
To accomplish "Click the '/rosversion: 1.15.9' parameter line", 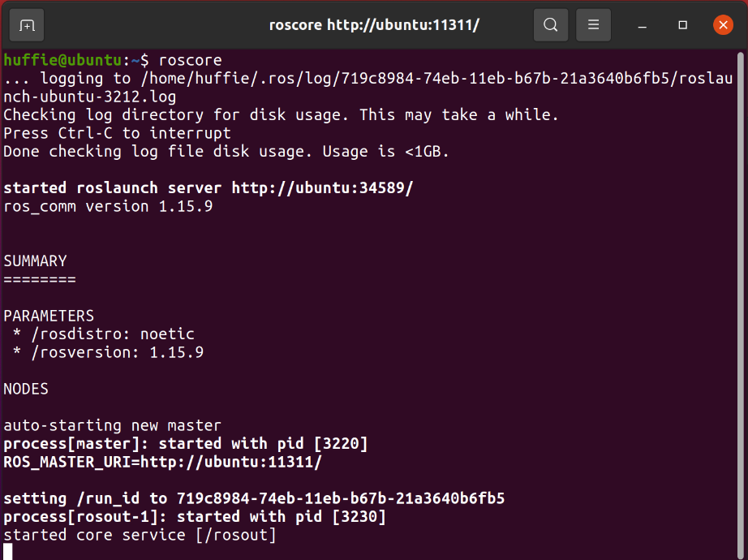I will click(x=108, y=352).
